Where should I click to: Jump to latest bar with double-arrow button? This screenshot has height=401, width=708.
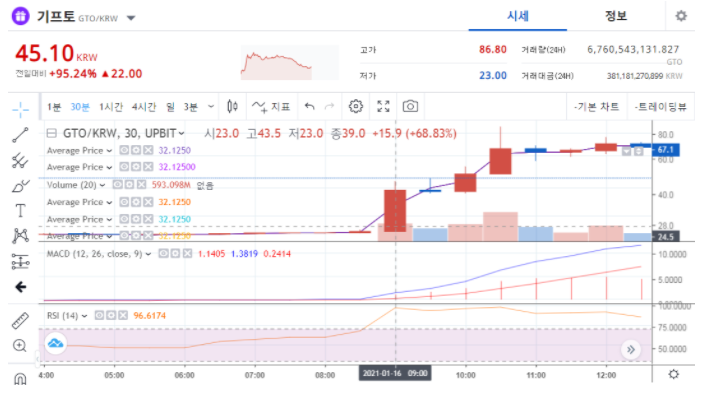pyautogui.click(x=631, y=350)
